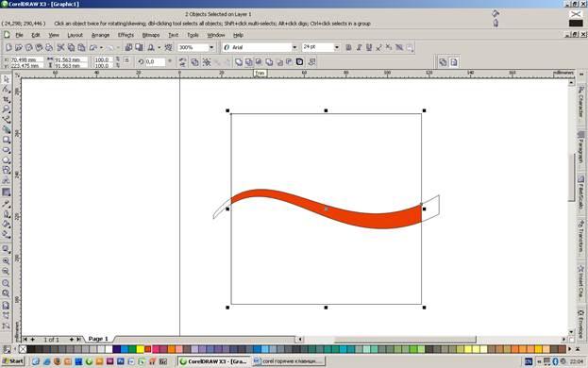Open the Arial font list dropdown
588x368 pixels.
click(294, 47)
